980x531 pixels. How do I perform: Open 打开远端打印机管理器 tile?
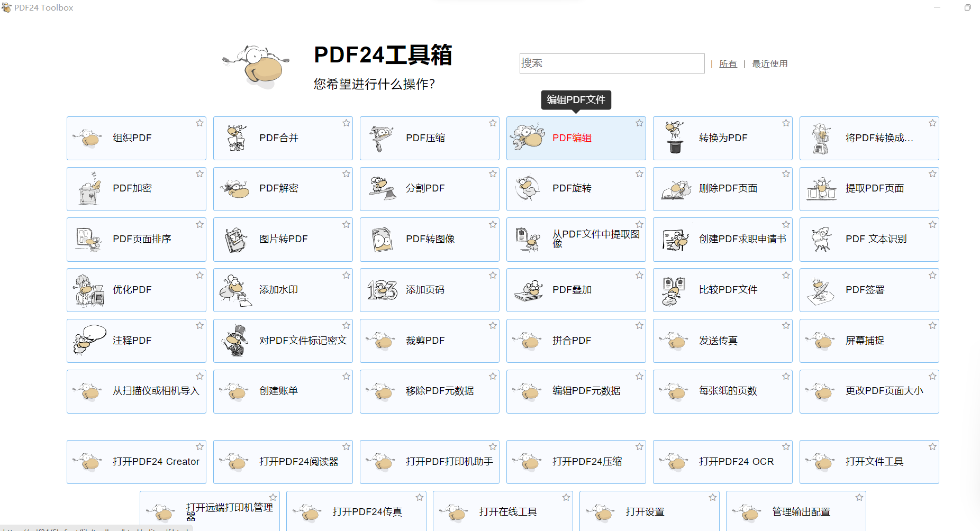(210, 511)
